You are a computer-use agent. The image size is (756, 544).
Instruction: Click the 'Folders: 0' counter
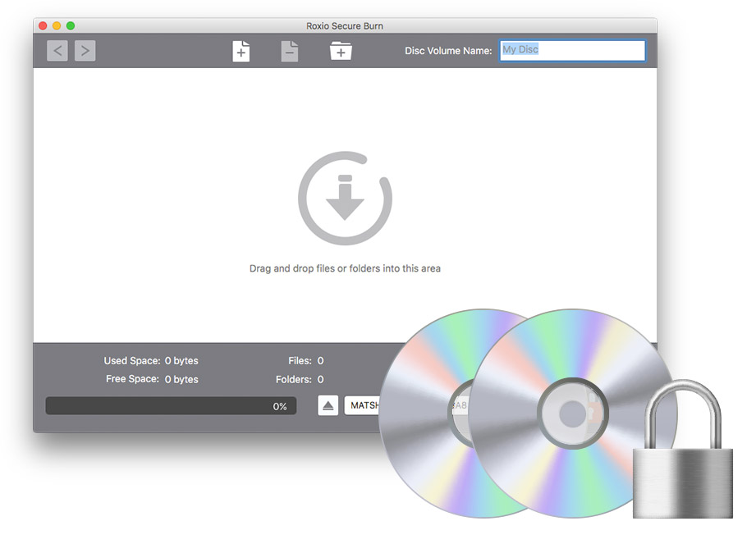(x=300, y=380)
